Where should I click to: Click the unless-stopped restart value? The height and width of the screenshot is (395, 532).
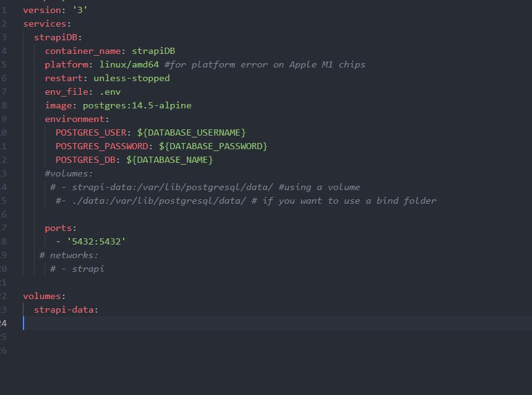tap(132, 79)
